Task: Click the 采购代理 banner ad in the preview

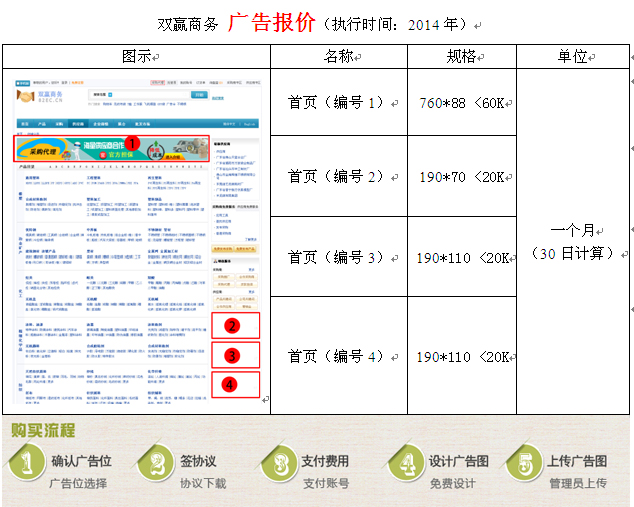Action: [112, 149]
